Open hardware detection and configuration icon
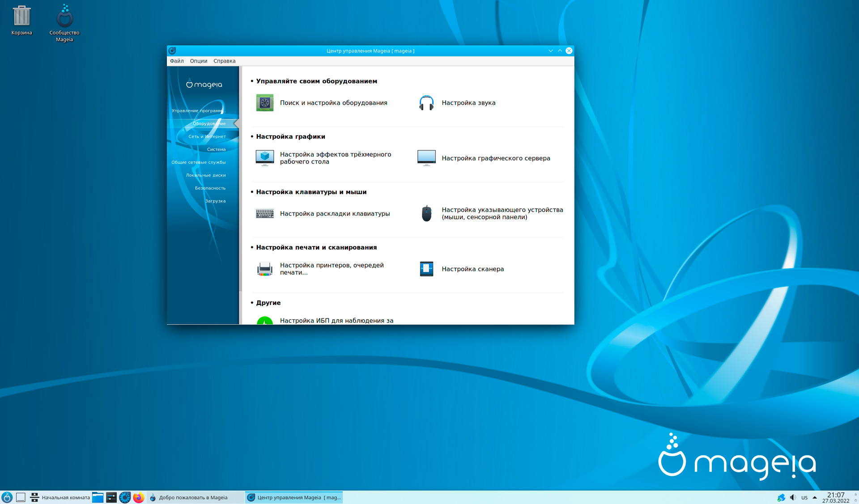The image size is (859, 504). click(x=264, y=103)
